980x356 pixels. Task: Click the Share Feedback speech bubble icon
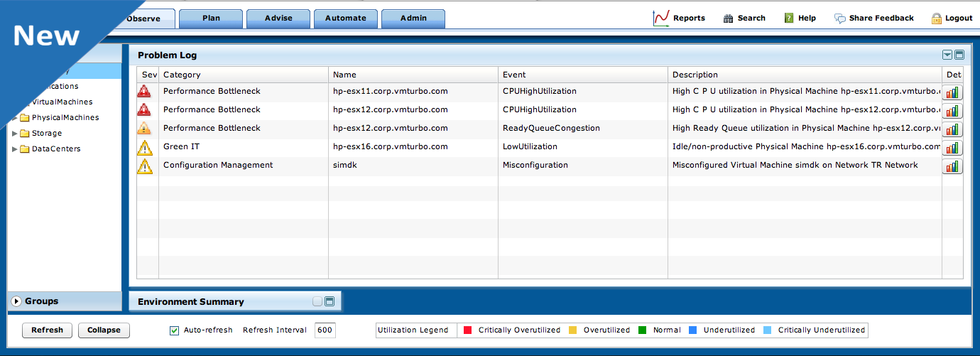[840, 18]
